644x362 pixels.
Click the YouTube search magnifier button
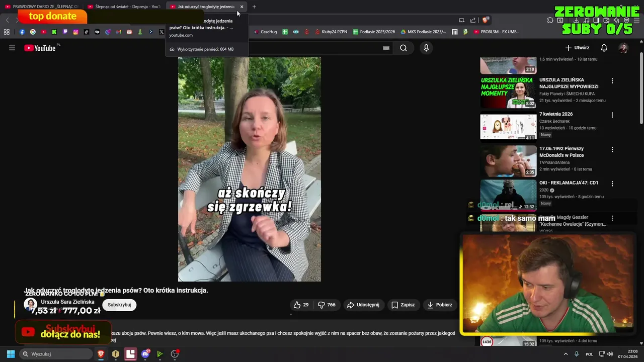click(404, 48)
